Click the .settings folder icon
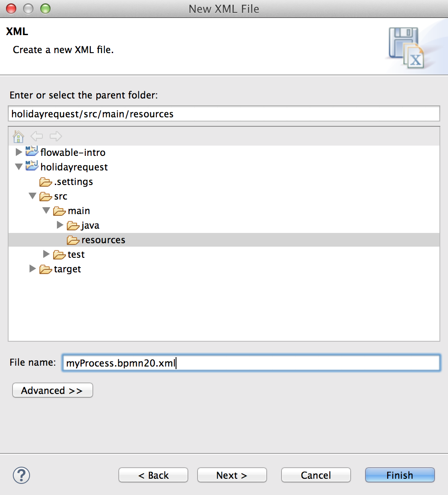 coord(46,182)
